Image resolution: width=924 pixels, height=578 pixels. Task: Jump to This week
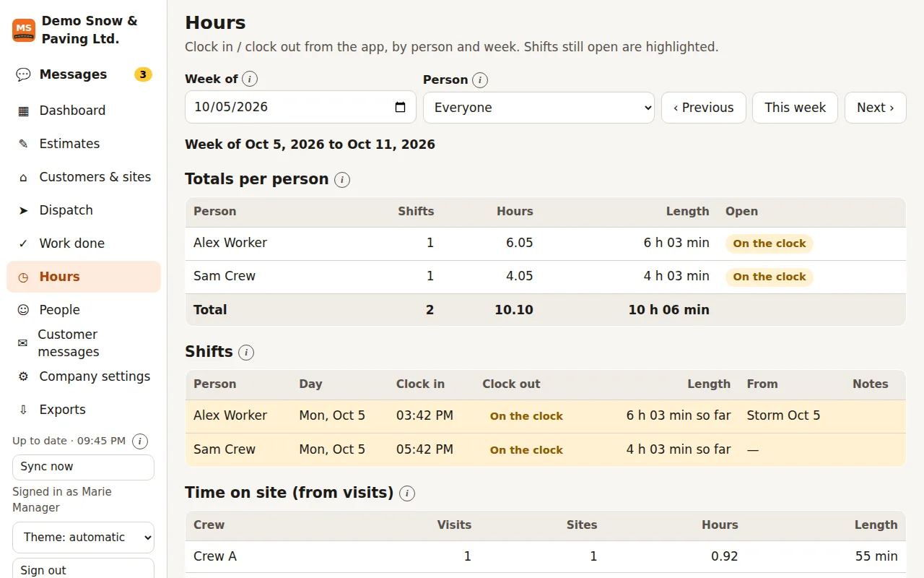[795, 108]
